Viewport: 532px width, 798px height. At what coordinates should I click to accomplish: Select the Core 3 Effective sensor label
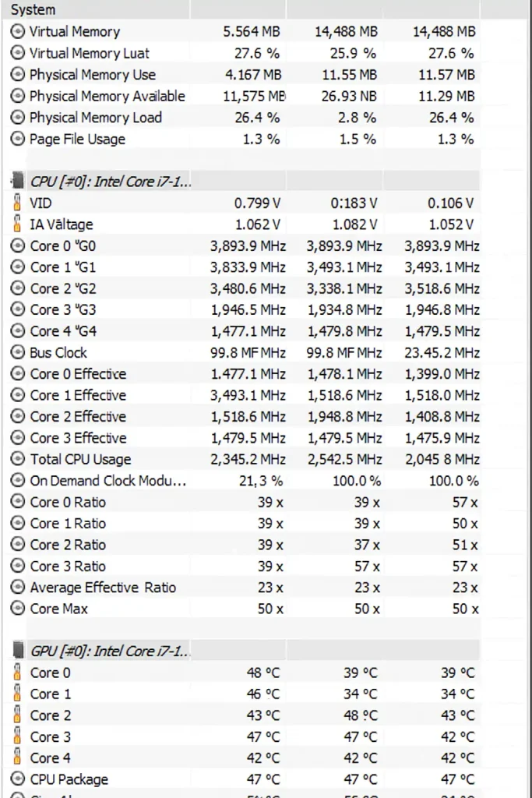[78, 438]
